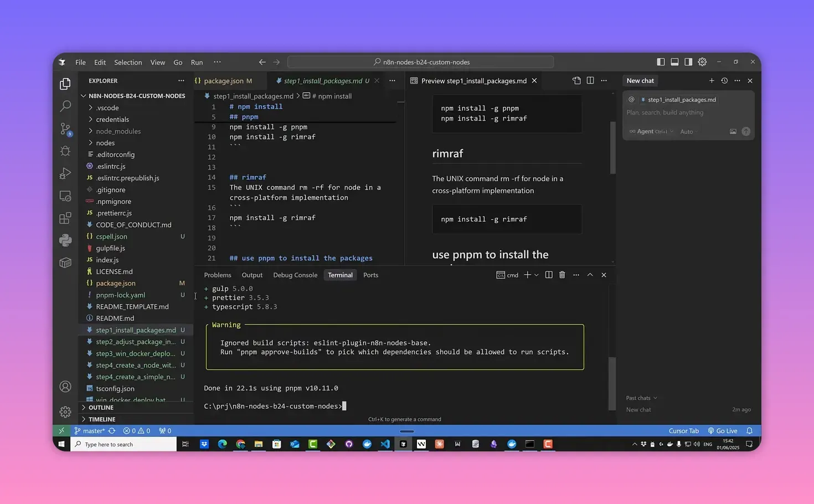This screenshot has width=814, height=504.
Task: Toggle the primary sidebar visibility
Action: click(660, 62)
